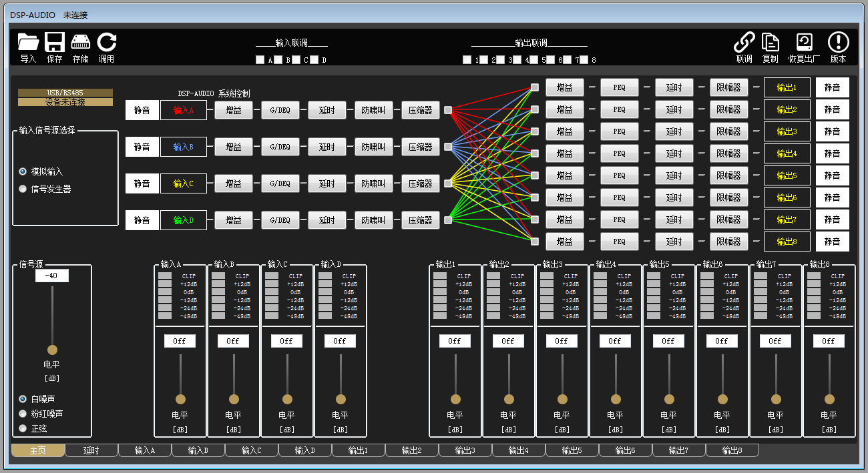Viewport: 868px width, 473px height.
Task: Click the Import folder icon
Action: (28, 43)
